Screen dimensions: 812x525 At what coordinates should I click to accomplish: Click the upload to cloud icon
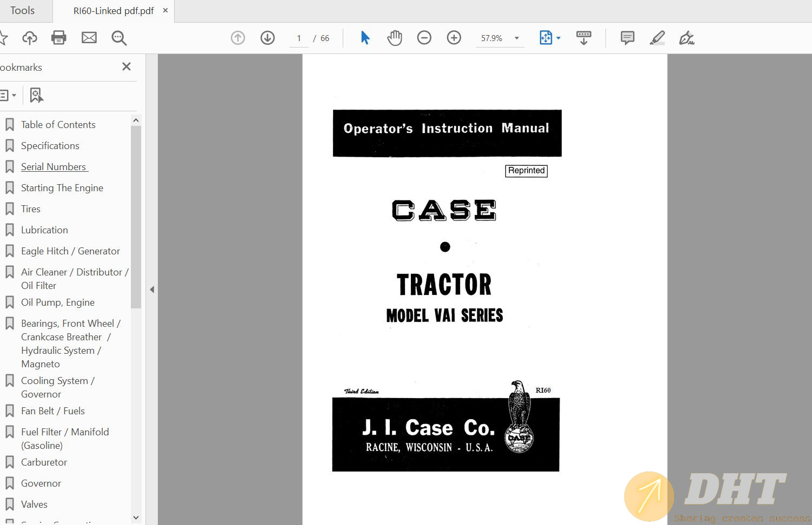coord(30,38)
